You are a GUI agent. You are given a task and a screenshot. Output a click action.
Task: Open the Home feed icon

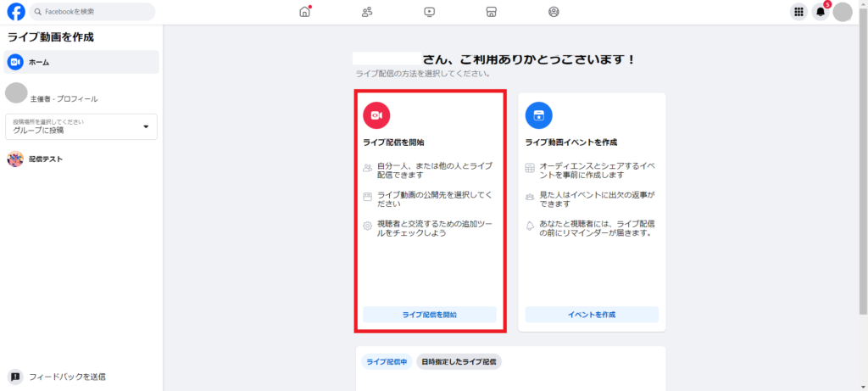pyautogui.click(x=305, y=12)
